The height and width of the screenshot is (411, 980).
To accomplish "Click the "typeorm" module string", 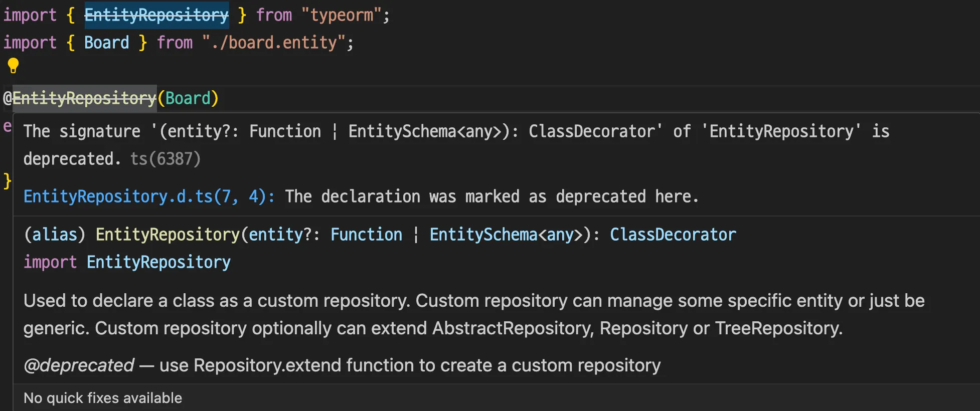I will click(x=342, y=15).
